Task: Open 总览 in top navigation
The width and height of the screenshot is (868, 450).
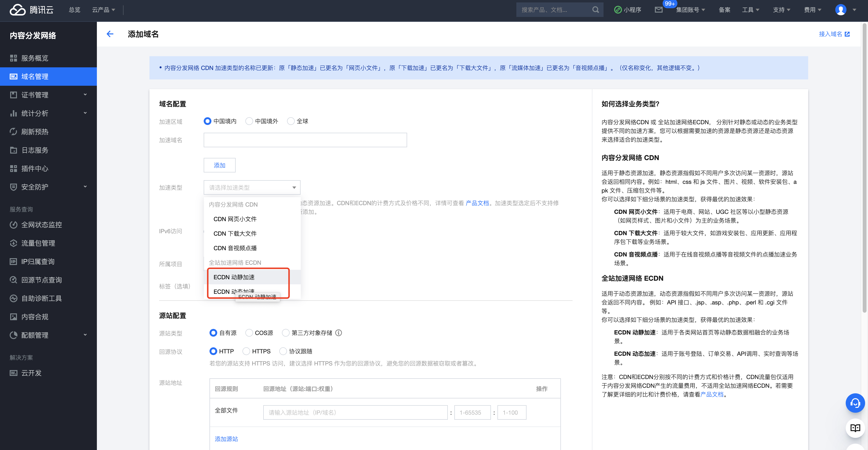Action: [x=74, y=10]
